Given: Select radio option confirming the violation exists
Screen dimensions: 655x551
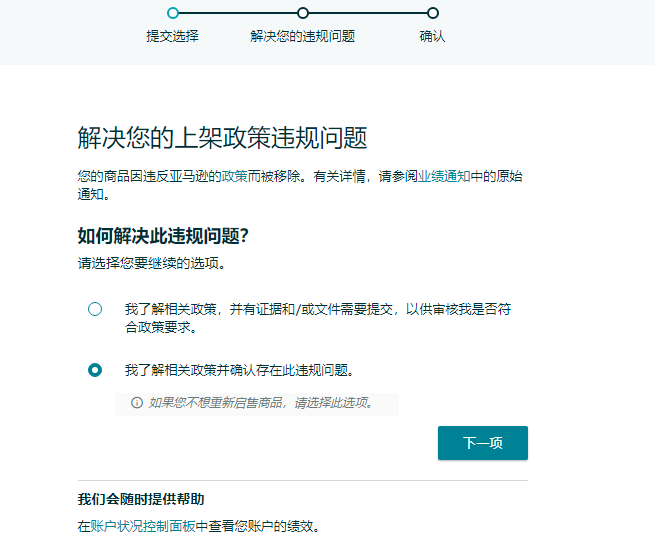Looking at the screenshot, I should tap(95, 370).
